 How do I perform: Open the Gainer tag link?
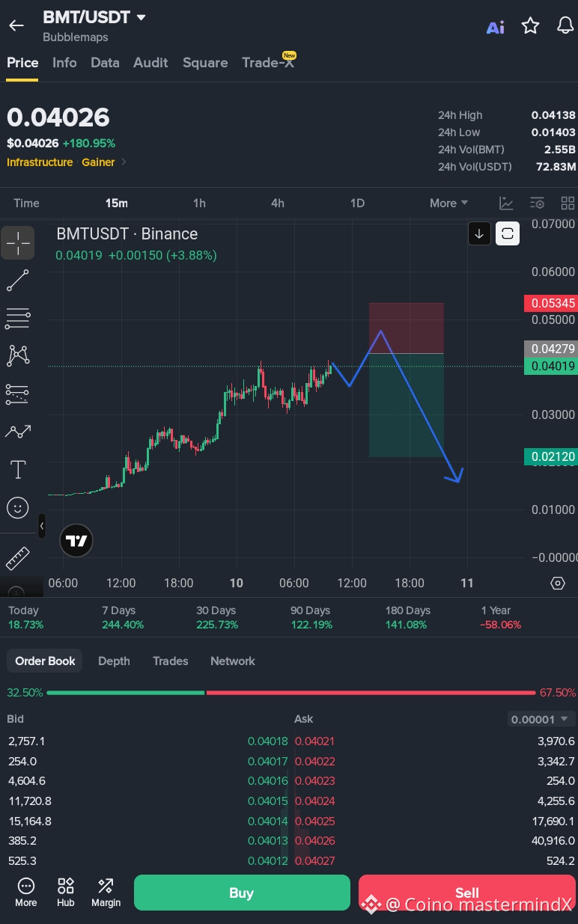tap(98, 162)
